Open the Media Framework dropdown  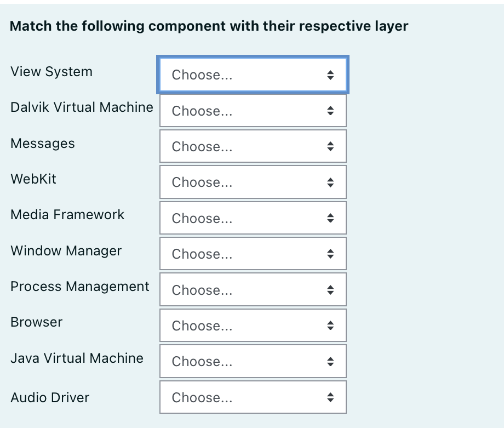click(252, 218)
